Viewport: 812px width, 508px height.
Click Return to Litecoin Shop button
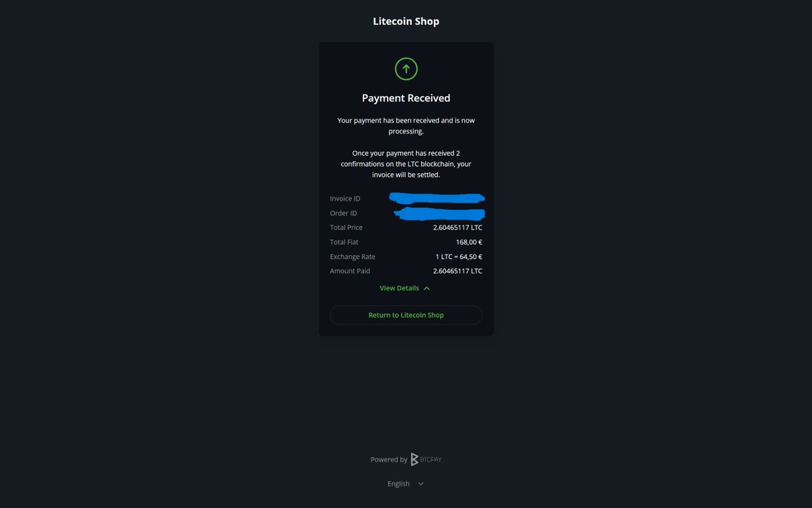point(406,315)
